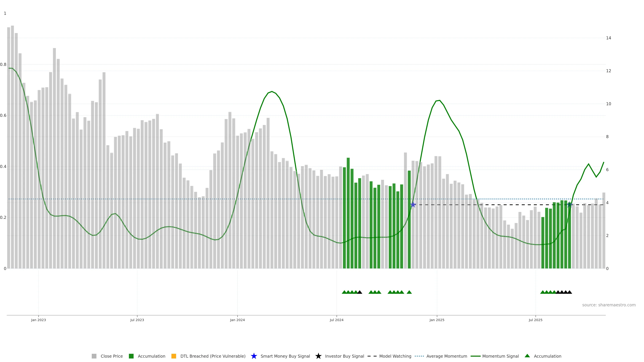Click the gray Close Price legend swatch
The width and height of the screenshot is (644, 362).
pyautogui.click(x=94, y=356)
